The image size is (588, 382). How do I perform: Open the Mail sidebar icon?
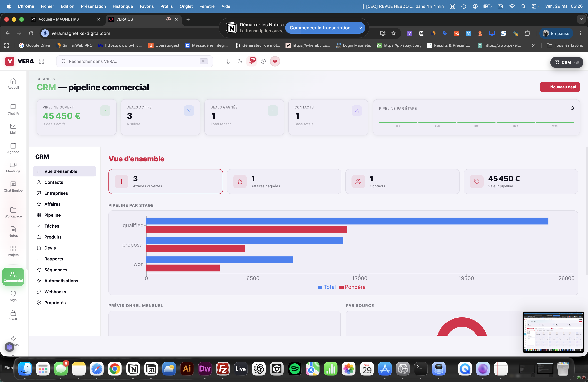(x=13, y=129)
